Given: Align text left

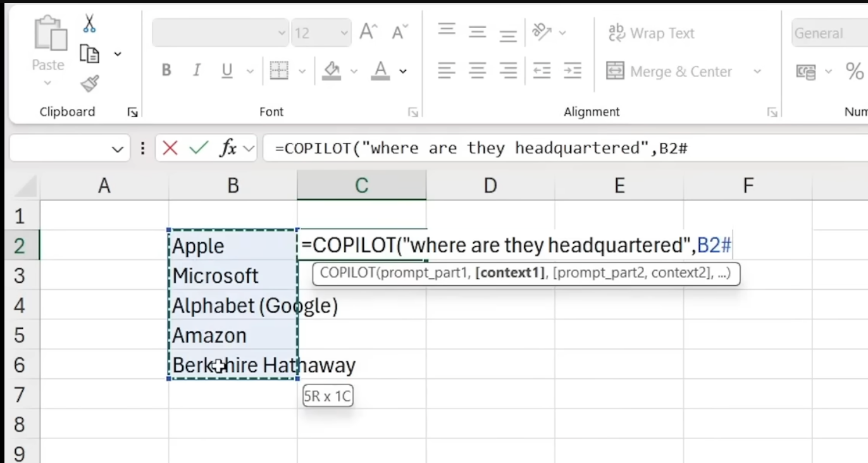Looking at the screenshot, I should (447, 70).
